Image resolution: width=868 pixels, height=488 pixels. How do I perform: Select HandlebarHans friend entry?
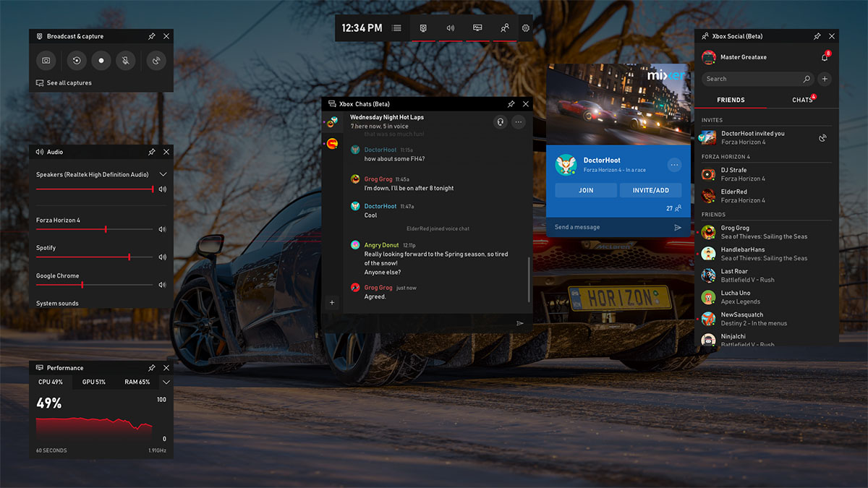(767, 254)
